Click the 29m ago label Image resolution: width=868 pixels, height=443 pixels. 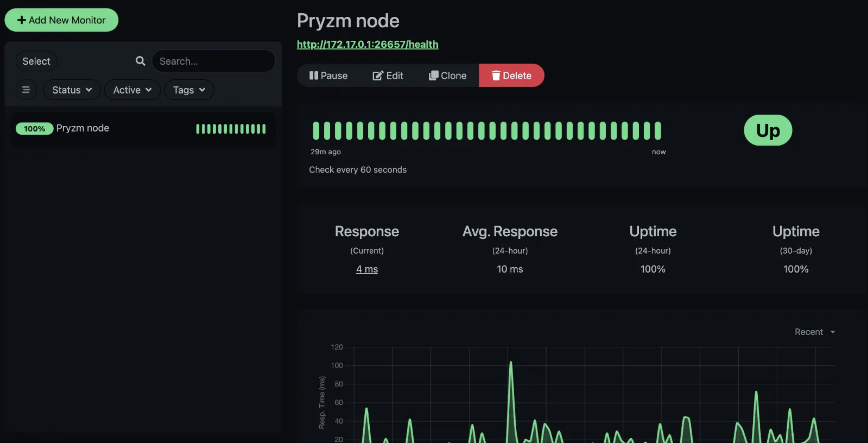tap(326, 152)
